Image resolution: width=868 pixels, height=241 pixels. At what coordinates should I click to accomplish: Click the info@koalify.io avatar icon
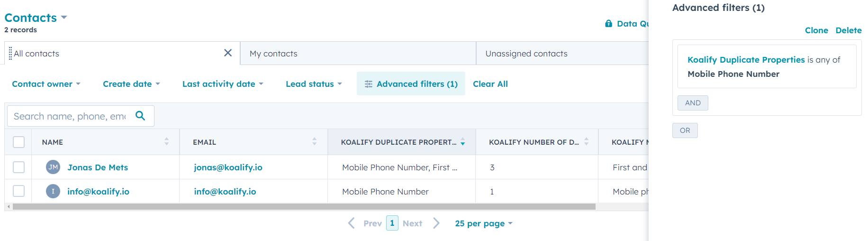53,191
